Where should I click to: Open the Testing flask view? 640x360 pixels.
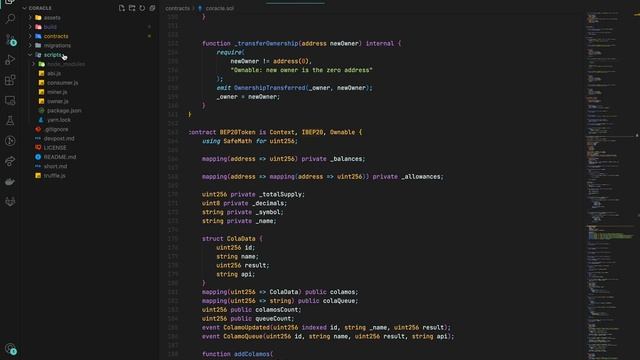[10, 120]
